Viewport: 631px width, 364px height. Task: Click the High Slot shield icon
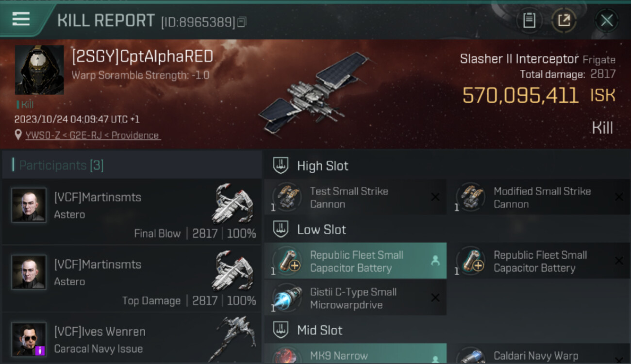coord(281,165)
